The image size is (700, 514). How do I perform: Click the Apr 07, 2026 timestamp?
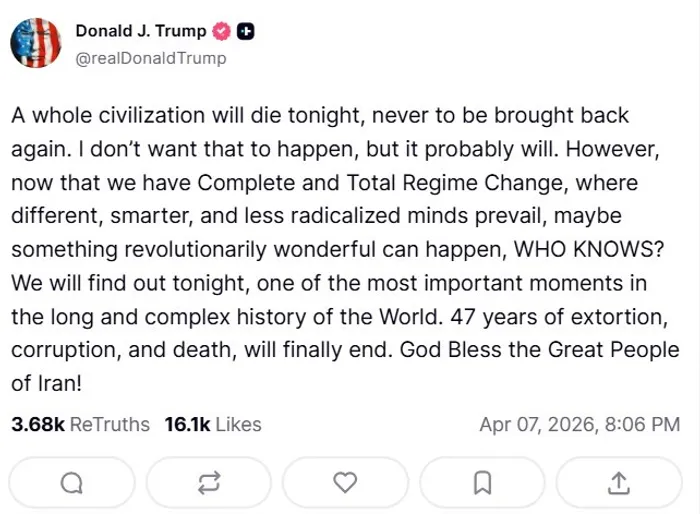(x=579, y=424)
